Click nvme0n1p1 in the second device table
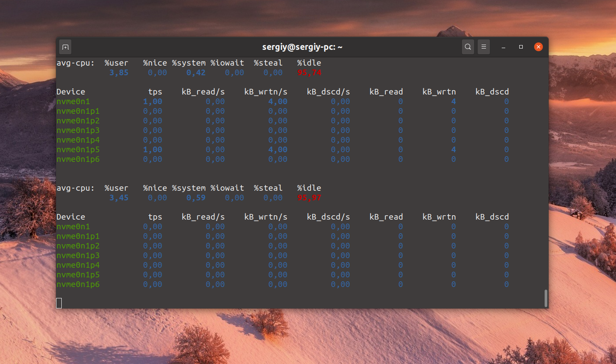The height and width of the screenshot is (364, 616). 78,236
